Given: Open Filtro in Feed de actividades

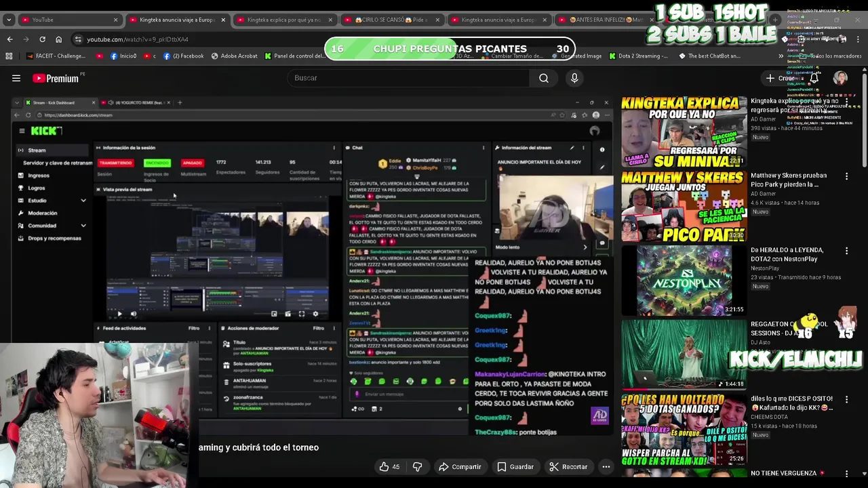Looking at the screenshot, I should pyautogui.click(x=194, y=328).
